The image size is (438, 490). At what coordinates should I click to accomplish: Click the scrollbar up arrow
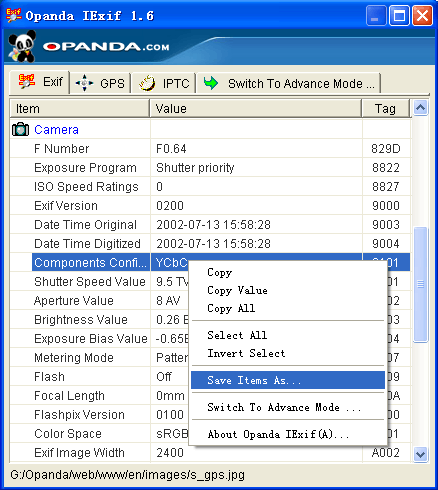click(420, 108)
